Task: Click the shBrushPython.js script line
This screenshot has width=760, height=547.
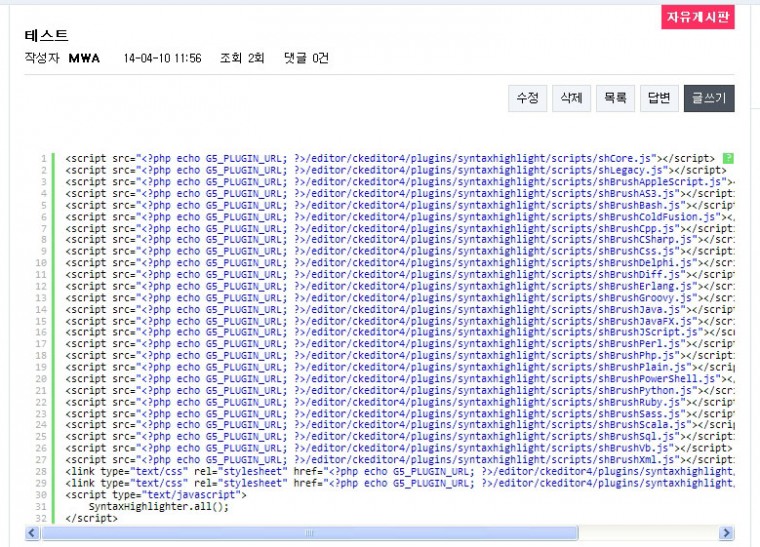Action: pos(390,390)
